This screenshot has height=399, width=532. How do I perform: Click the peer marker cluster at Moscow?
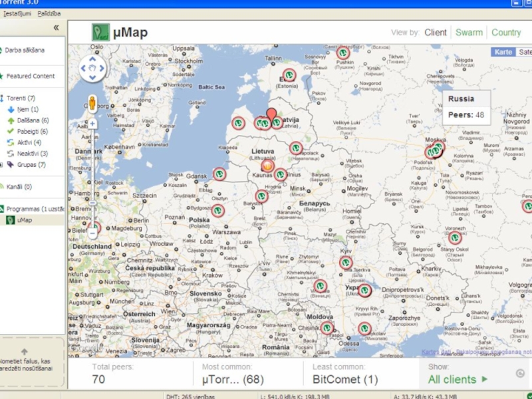click(434, 150)
